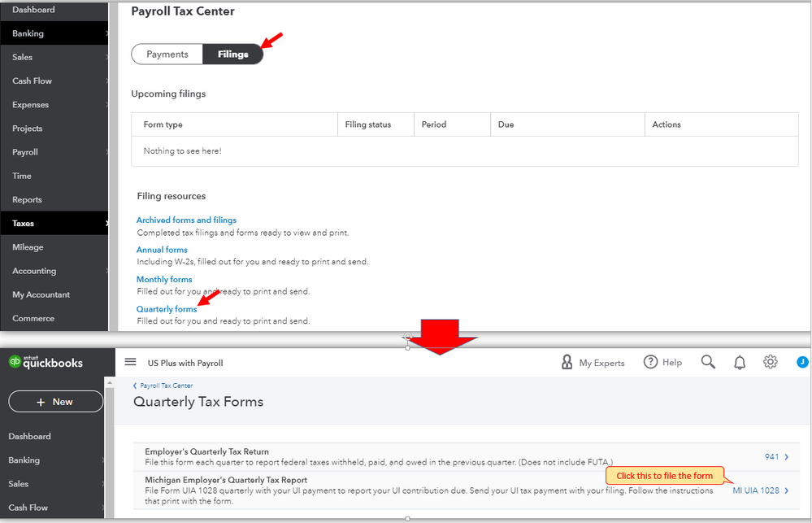Click the Nothing to see here! message
812x523 pixels.
coord(182,150)
